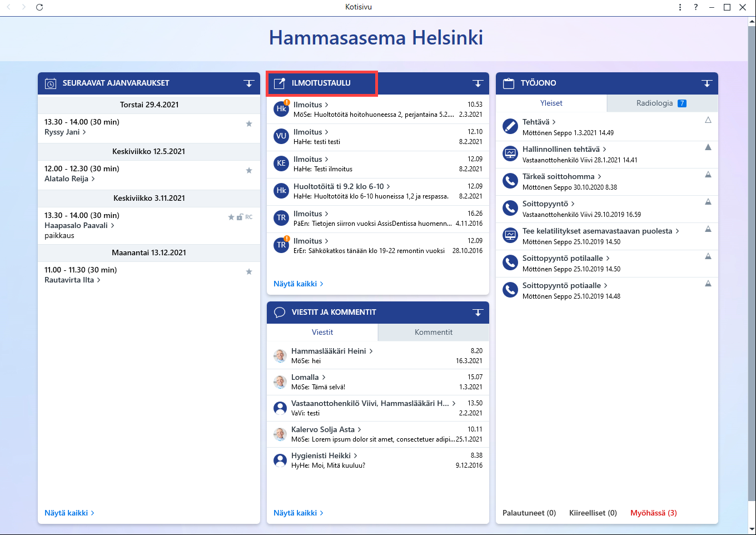Toggle priority triangle for Soittopyyntö potilaalle
This screenshot has width=756, height=535.
(708, 256)
